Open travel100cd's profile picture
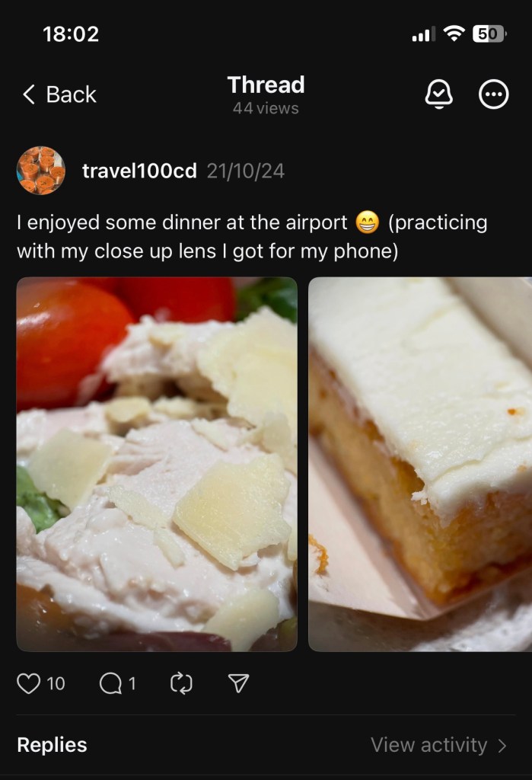Image resolution: width=532 pixels, height=780 pixels. (41, 170)
